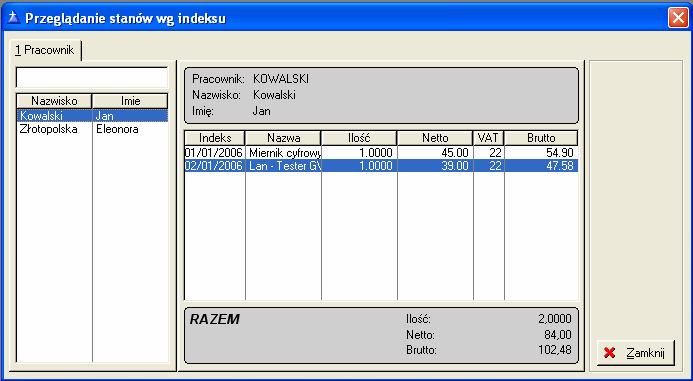Click the Zamknij button

coord(636,353)
